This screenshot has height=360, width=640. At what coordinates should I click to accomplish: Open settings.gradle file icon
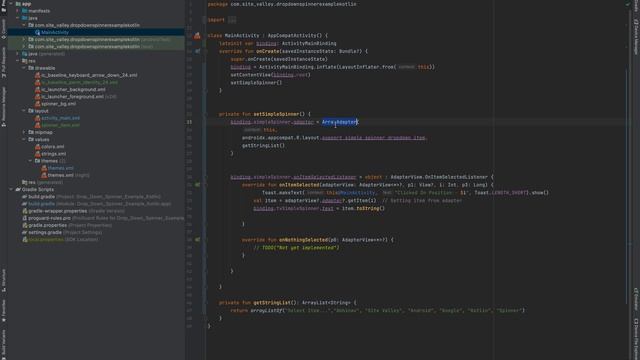click(24, 232)
